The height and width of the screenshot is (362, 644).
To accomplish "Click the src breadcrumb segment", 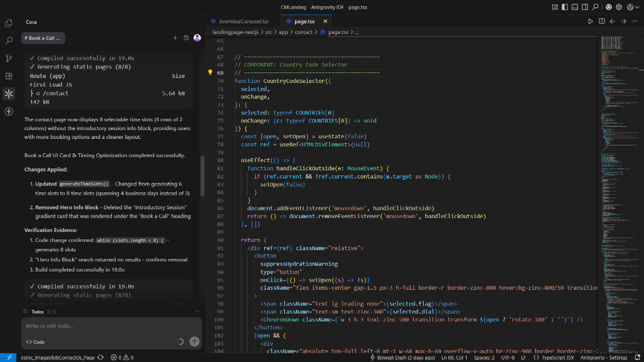I will point(268,32).
